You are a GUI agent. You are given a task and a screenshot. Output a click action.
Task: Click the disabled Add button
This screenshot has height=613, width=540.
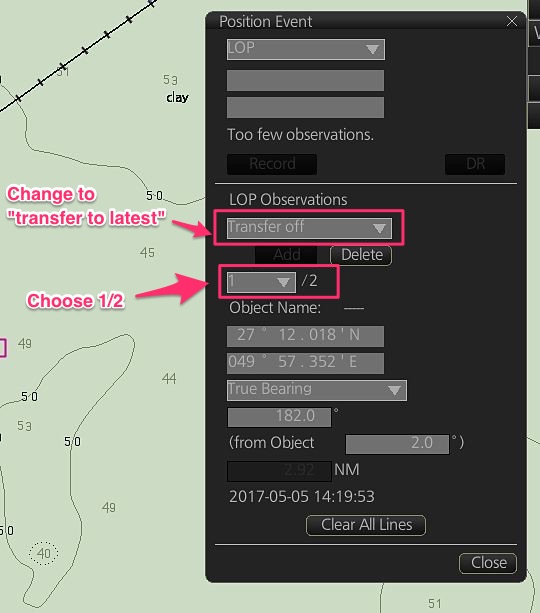pyautogui.click(x=286, y=255)
